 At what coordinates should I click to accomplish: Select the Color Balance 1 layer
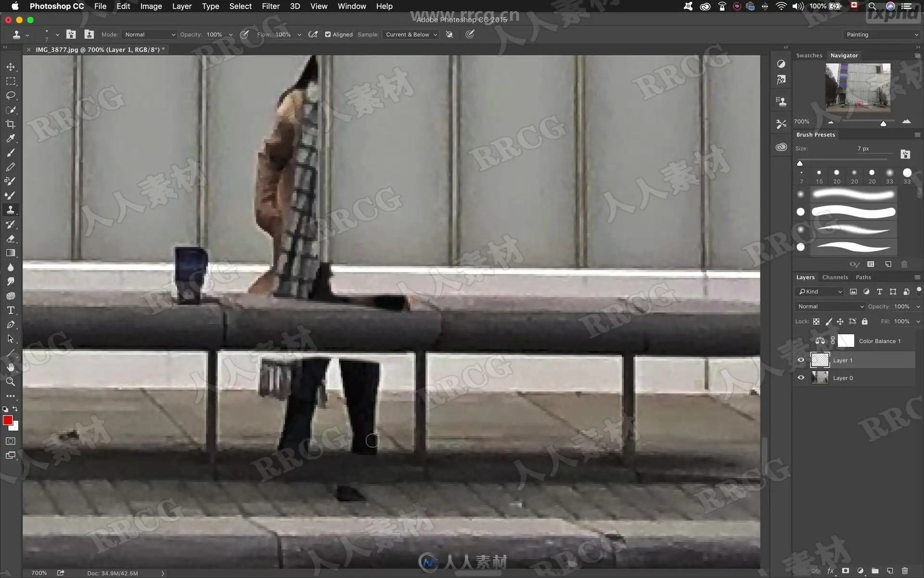click(879, 341)
